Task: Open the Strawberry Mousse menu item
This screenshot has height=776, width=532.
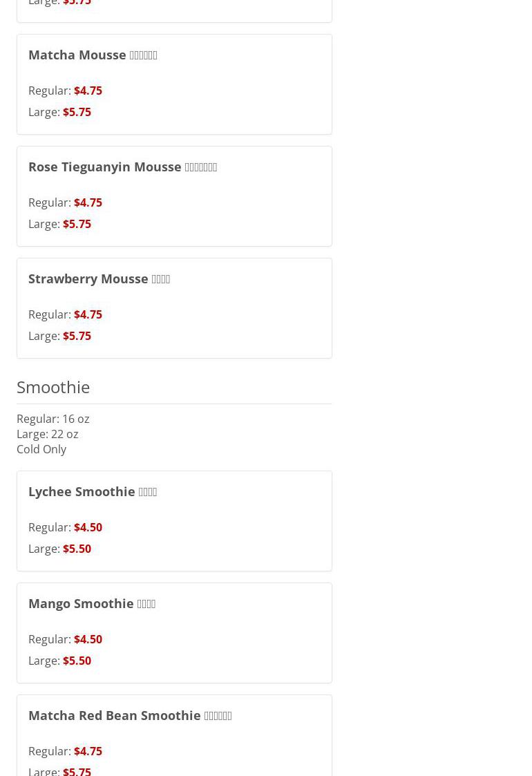Action: click(x=99, y=278)
